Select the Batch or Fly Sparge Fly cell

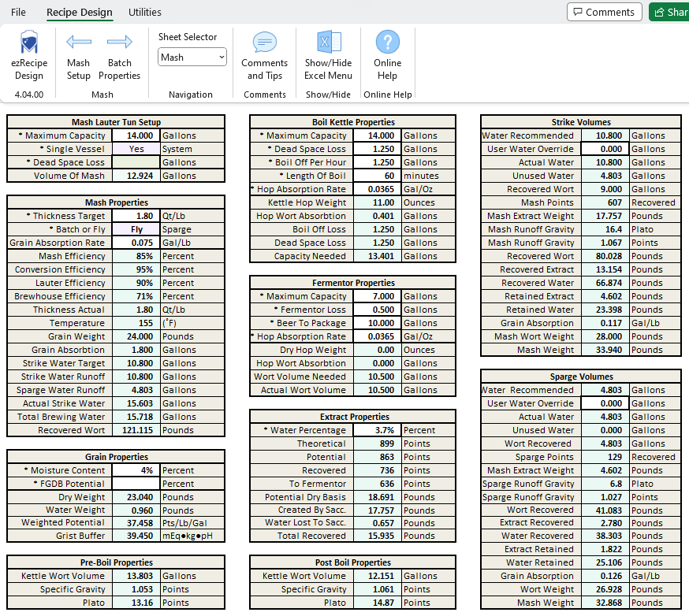136,229
